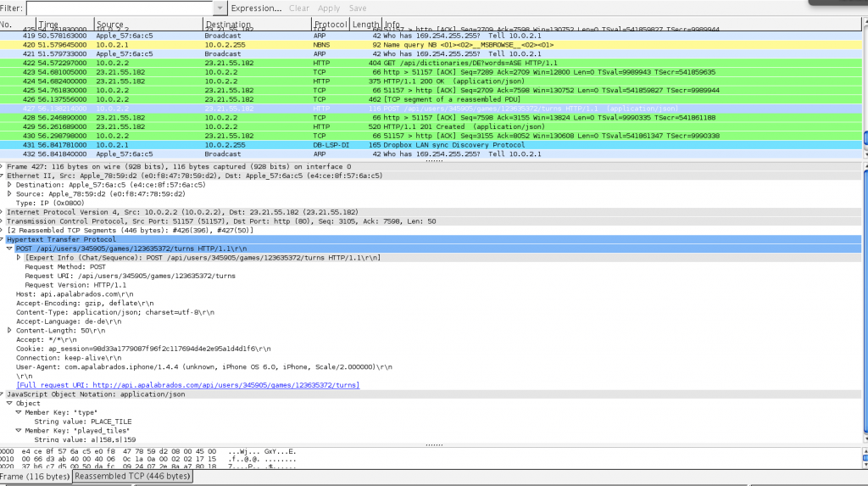Collapse the JSON Object tree node
Image resolution: width=868 pixels, height=486 pixels.
pyautogui.click(x=9, y=403)
